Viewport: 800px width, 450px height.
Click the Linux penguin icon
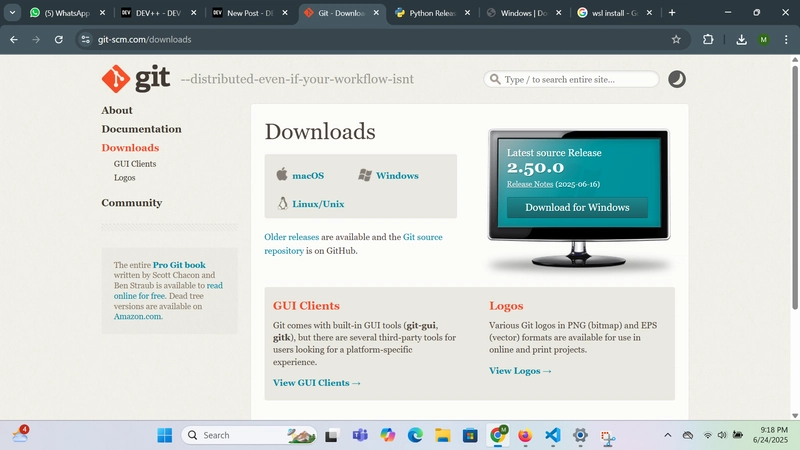pyautogui.click(x=282, y=204)
